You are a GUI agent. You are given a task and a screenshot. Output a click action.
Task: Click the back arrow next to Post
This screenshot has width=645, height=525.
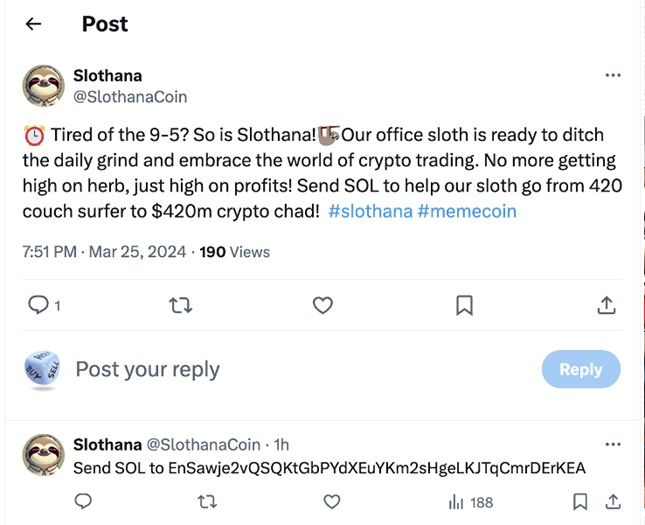(33, 24)
